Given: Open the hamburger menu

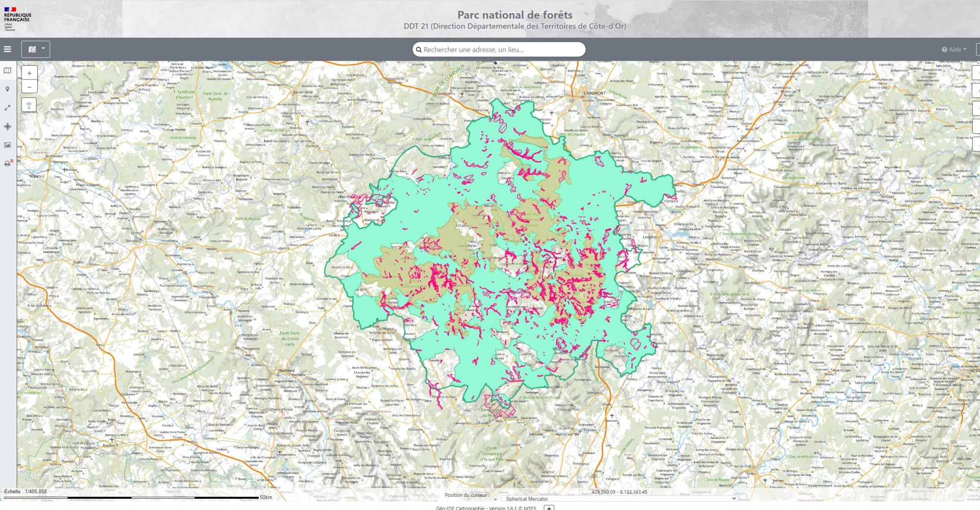Looking at the screenshot, I should click(x=7, y=49).
